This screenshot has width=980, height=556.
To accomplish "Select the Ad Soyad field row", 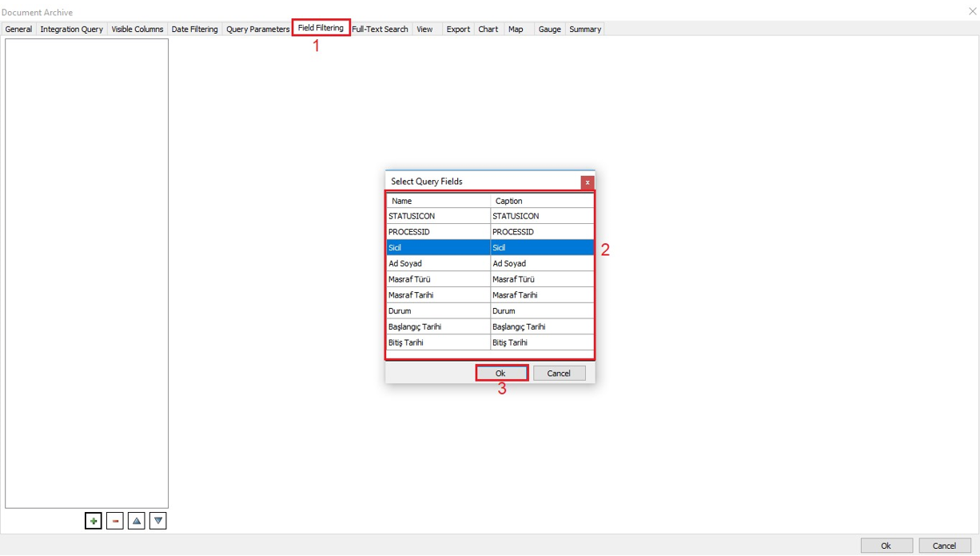I will tap(438, 263).
